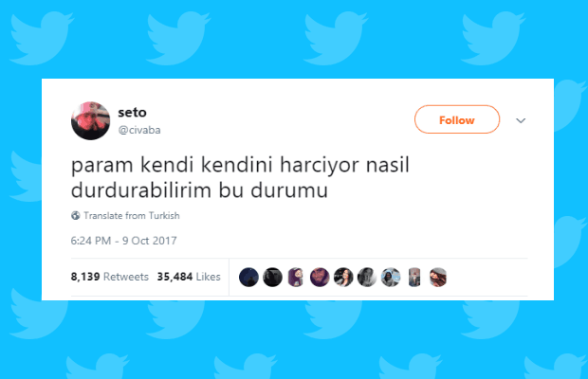Click the fifth liker avatar, dark-haired woman
Viewport: 588px width, 379px height.
pyautogui.click(x=343, y=278)
